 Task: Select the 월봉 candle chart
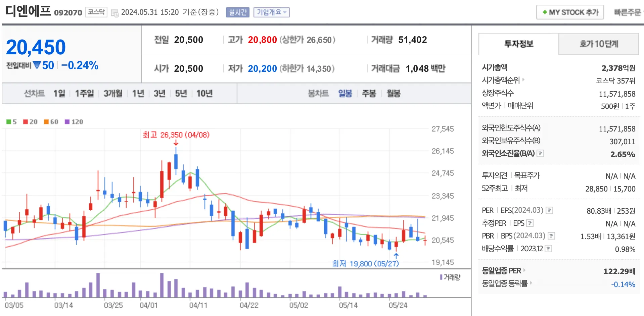[394, 93]
